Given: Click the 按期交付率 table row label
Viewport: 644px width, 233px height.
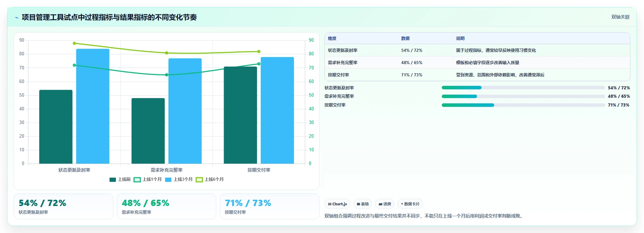Looking at the screenshot, I should pos(338,75).
